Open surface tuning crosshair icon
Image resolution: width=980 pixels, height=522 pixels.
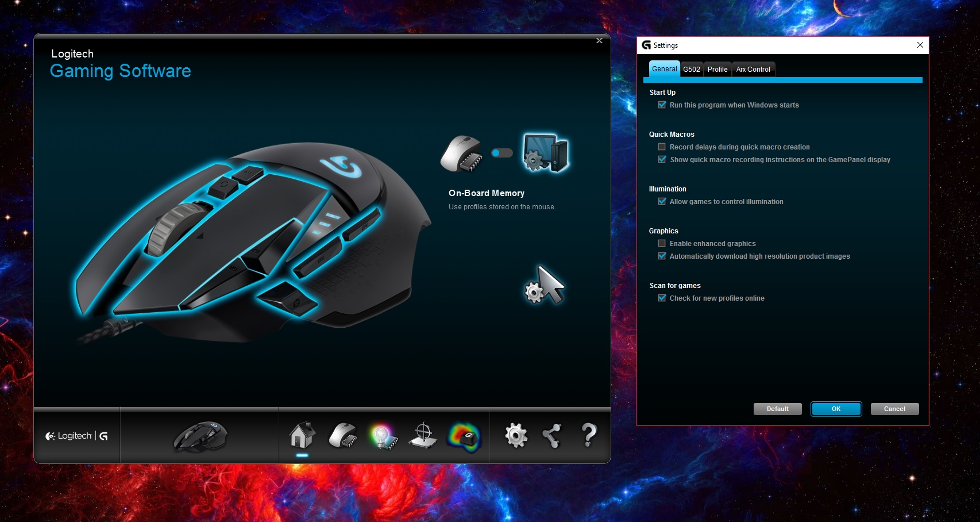(x=423, y=435)
